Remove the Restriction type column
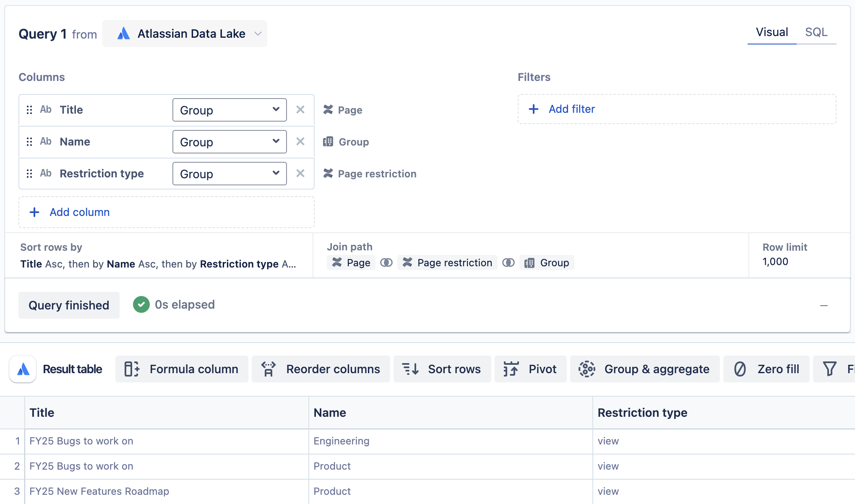The image size is (855, 504). [300, 174]
